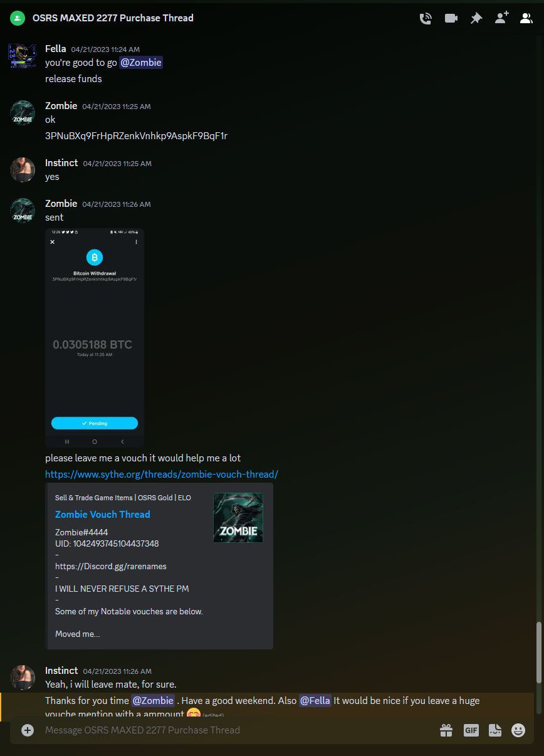Start a video call
544x756 pixels.
coord(451,18)
